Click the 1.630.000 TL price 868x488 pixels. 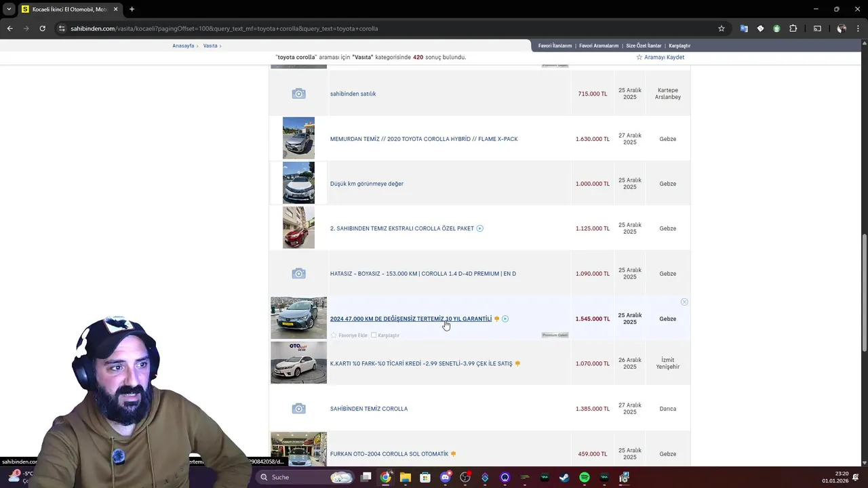pos(593,139)
